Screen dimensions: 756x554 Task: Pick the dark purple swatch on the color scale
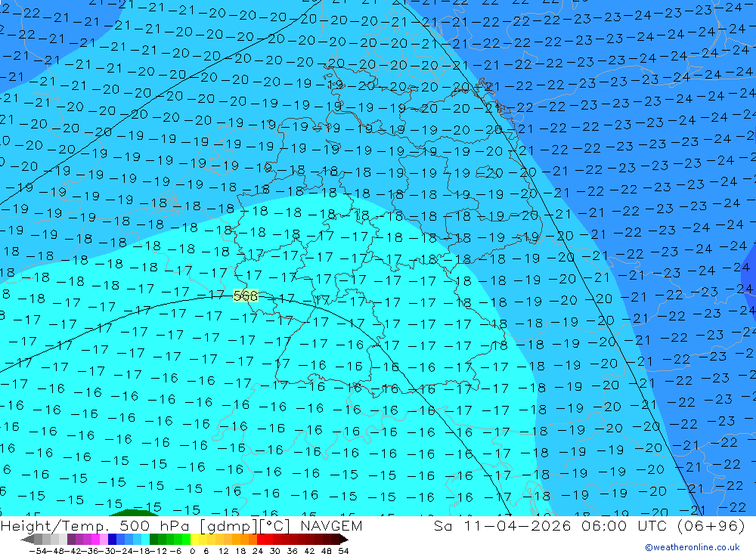[x=71, y=540]
